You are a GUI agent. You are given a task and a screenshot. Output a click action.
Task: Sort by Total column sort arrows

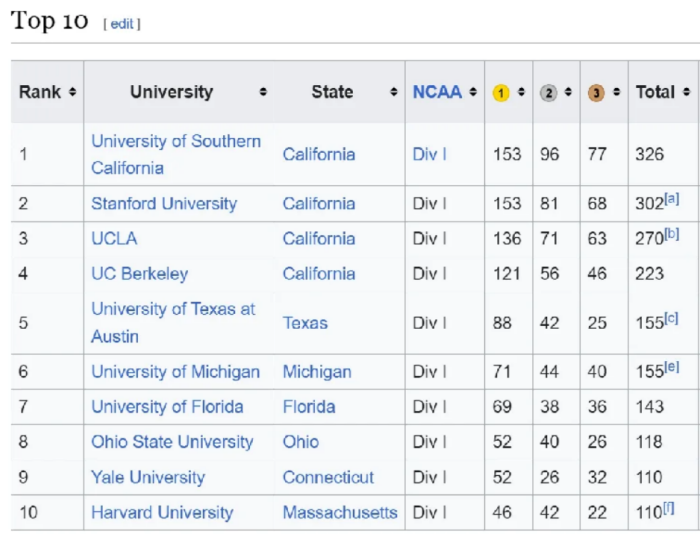(686, 93)
